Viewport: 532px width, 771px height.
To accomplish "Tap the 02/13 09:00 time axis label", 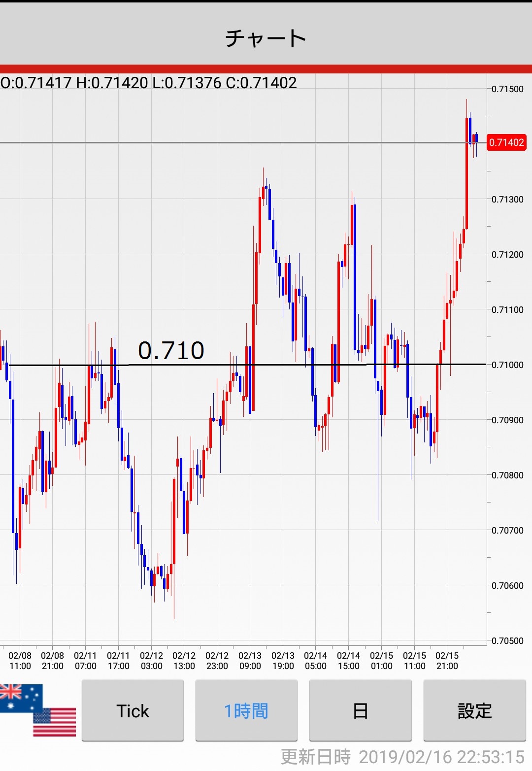I will (250, 661).
